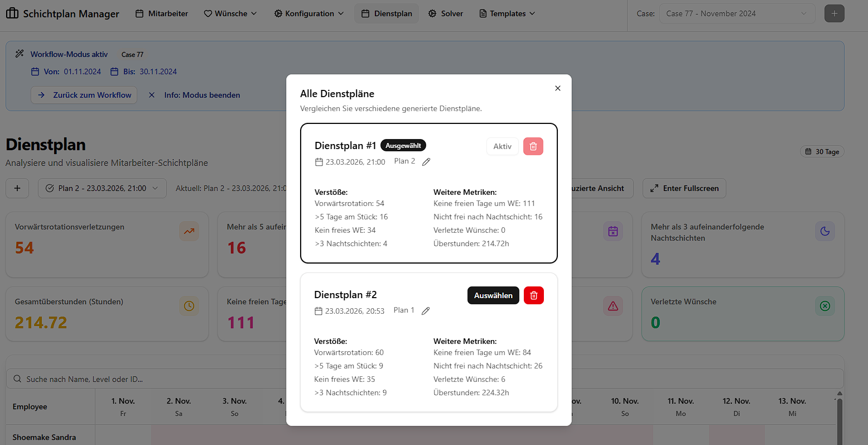868x445 pixels.
Task: Expand the Templates menu
Action: (507, 13)
